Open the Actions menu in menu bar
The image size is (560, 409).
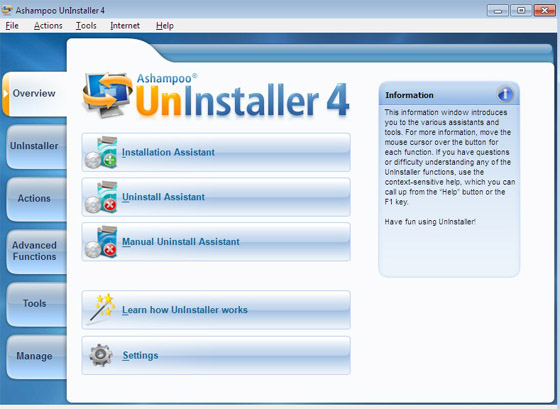click(x=48, y=26)
